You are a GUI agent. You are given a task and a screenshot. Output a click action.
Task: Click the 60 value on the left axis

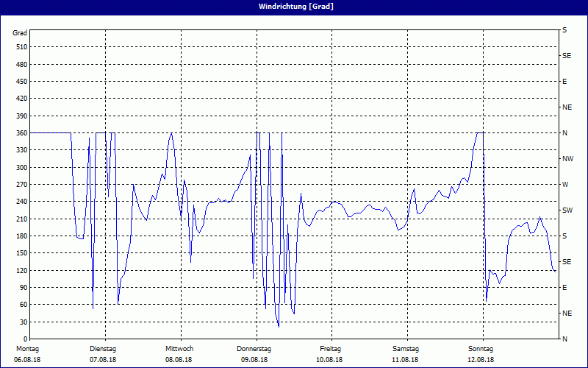[24, 305]
